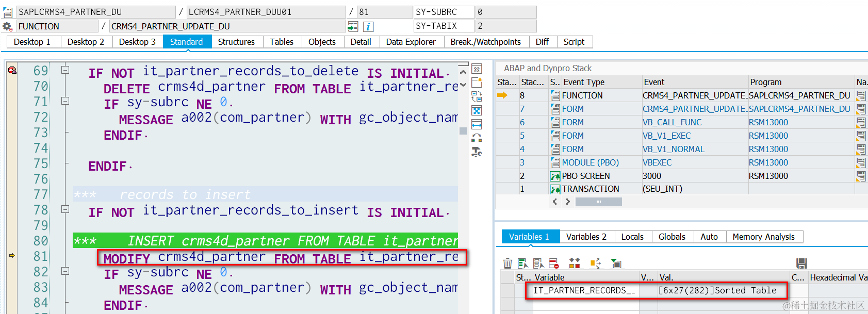Open the Data Explorer tab
868x314 pixels.
[x=411, y=42]
